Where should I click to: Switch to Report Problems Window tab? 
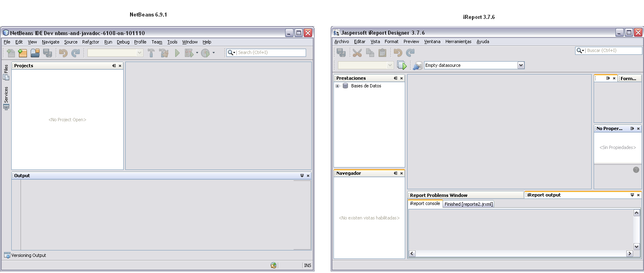(466, 195)
